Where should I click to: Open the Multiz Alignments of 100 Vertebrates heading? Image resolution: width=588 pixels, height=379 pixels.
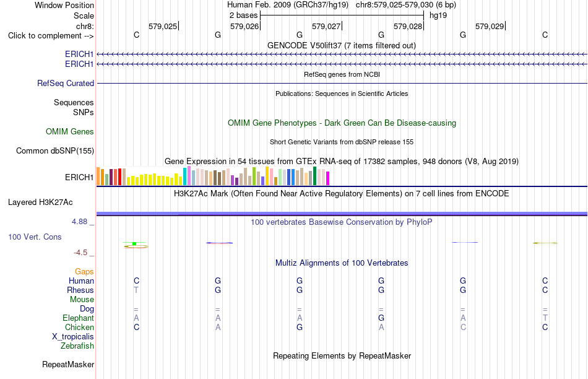click(342, 263)
